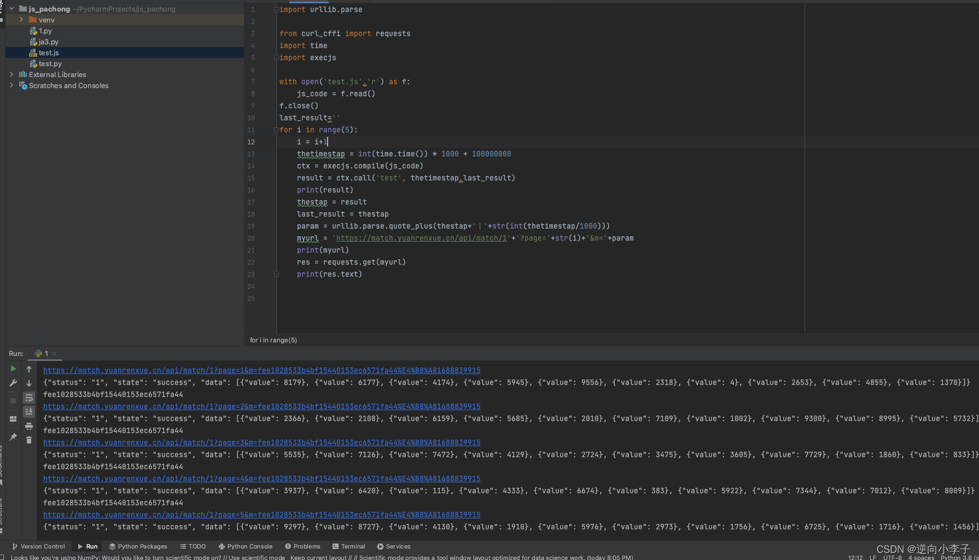The image size is (979, 560).
Task: Click External Libraries bars icon
Action: tap(23, 74)
